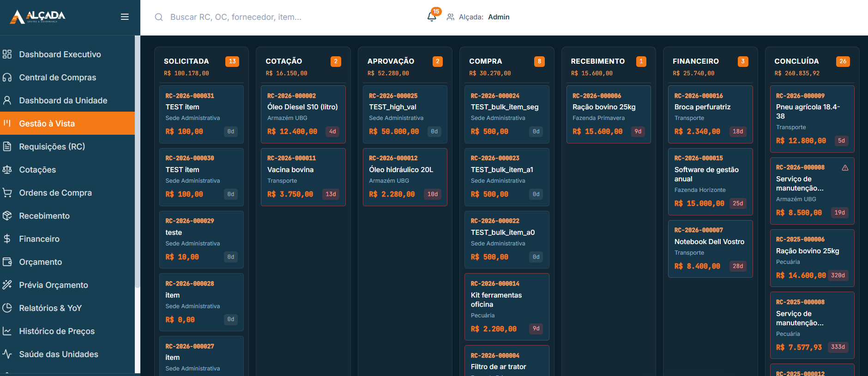Click the Cotações scales icon
This screenshot has height=376, width=868.
coord(7,170)
